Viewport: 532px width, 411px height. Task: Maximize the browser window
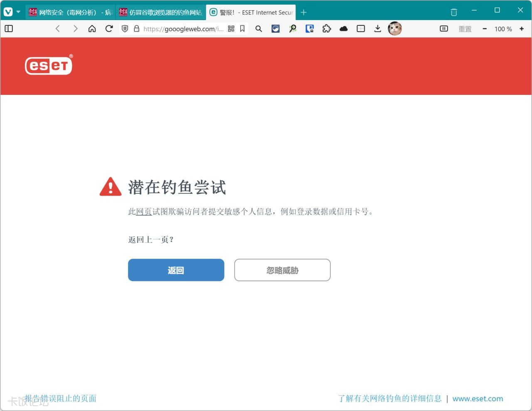[497, 10]
